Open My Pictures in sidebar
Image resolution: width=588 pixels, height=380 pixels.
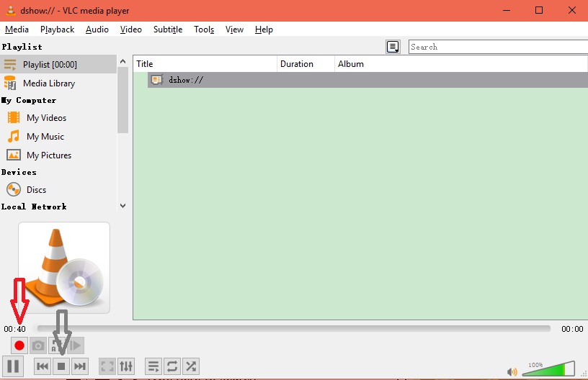coord(58,155)
